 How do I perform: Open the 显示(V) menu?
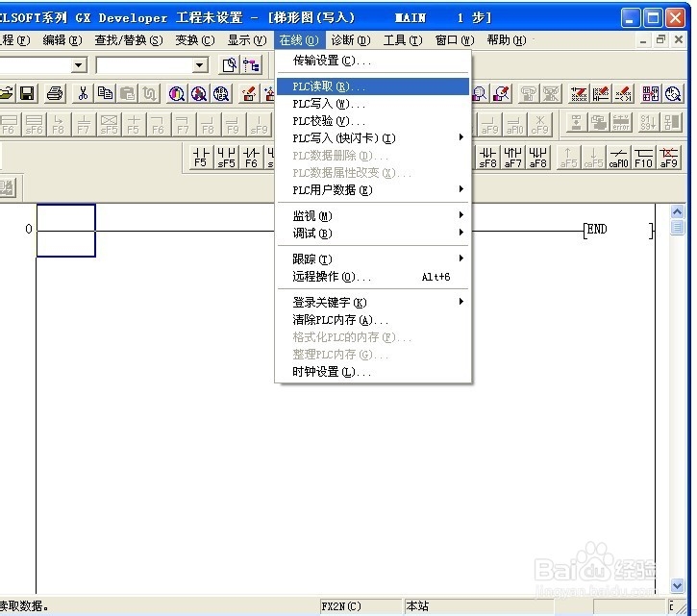pos(247,40)
